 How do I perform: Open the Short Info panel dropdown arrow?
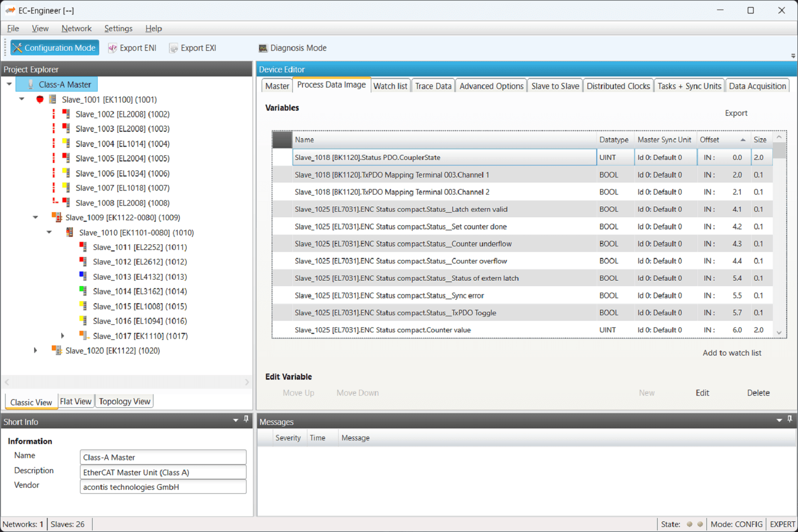235,420
